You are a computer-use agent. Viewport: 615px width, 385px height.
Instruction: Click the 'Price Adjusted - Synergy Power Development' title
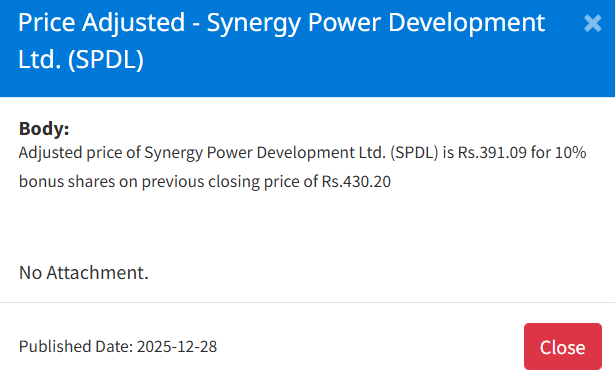282,23
